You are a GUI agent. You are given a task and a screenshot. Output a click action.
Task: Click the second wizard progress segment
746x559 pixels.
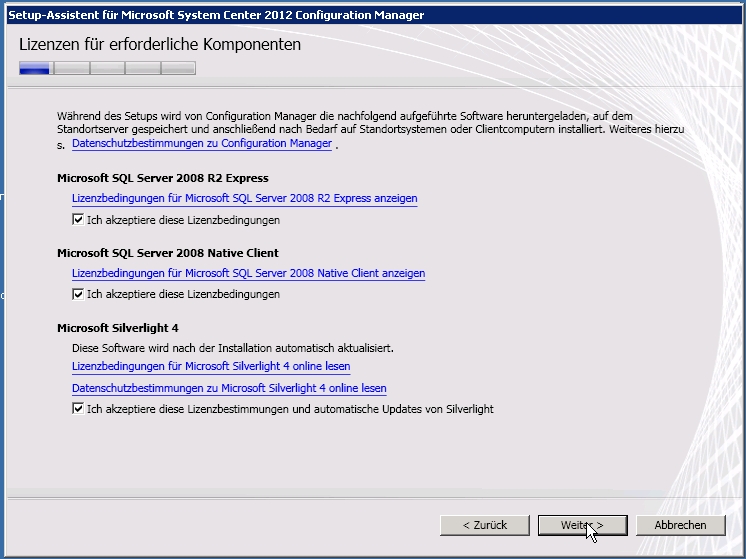tap(71, 68)
